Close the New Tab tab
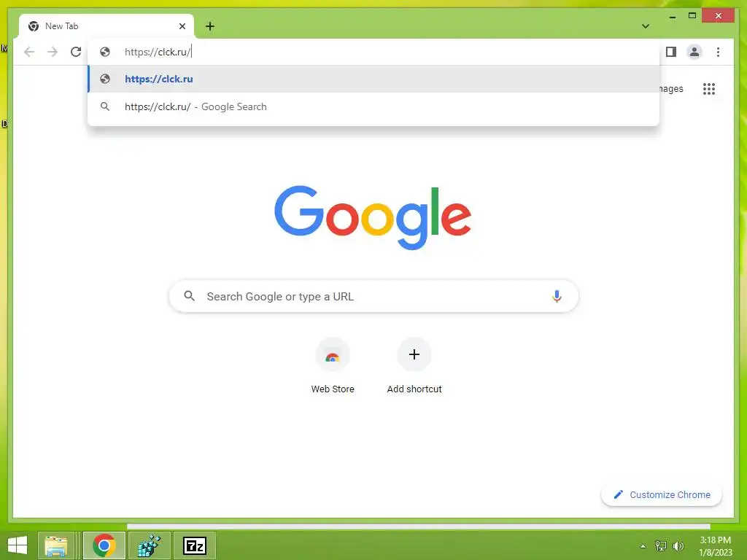This screenshot has width=747, height=560. (182, 26)
